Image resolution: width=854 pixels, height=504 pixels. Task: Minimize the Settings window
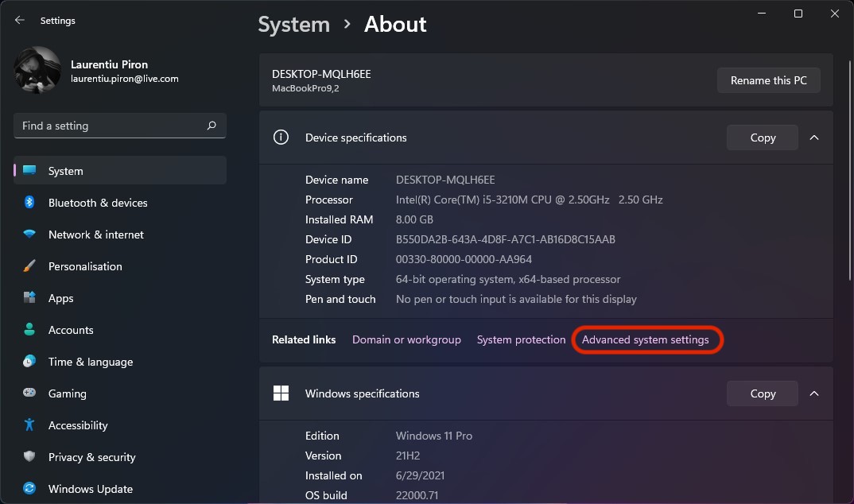[x=762, y=14]
